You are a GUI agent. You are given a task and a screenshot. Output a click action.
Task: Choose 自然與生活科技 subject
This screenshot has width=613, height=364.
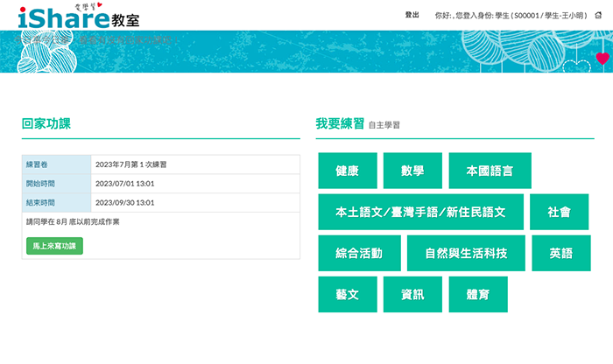point(466,253)
